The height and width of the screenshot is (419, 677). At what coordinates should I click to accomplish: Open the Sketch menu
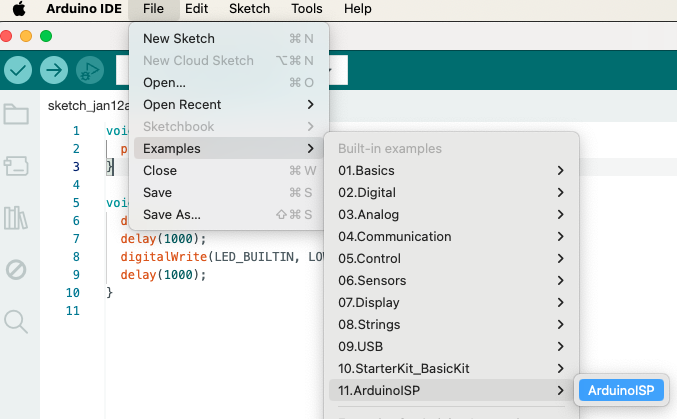point(249,9)
